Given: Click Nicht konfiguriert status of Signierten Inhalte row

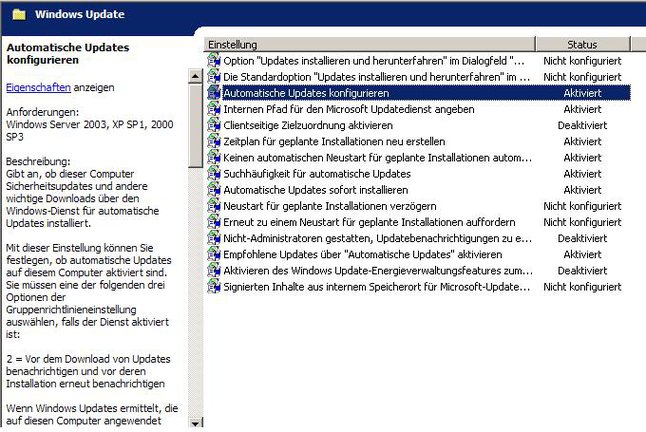Looking at the screenshot, I should click(x=582, y=287).
